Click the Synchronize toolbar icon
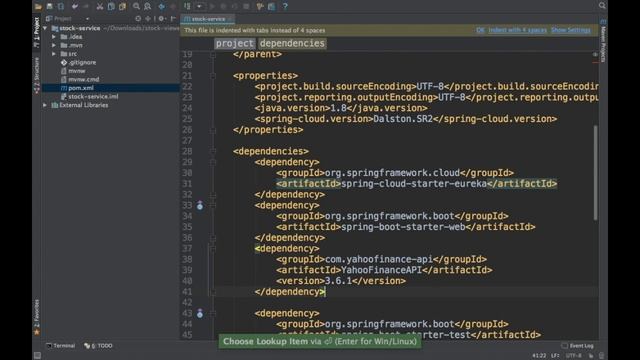 [x=61, y=6]
